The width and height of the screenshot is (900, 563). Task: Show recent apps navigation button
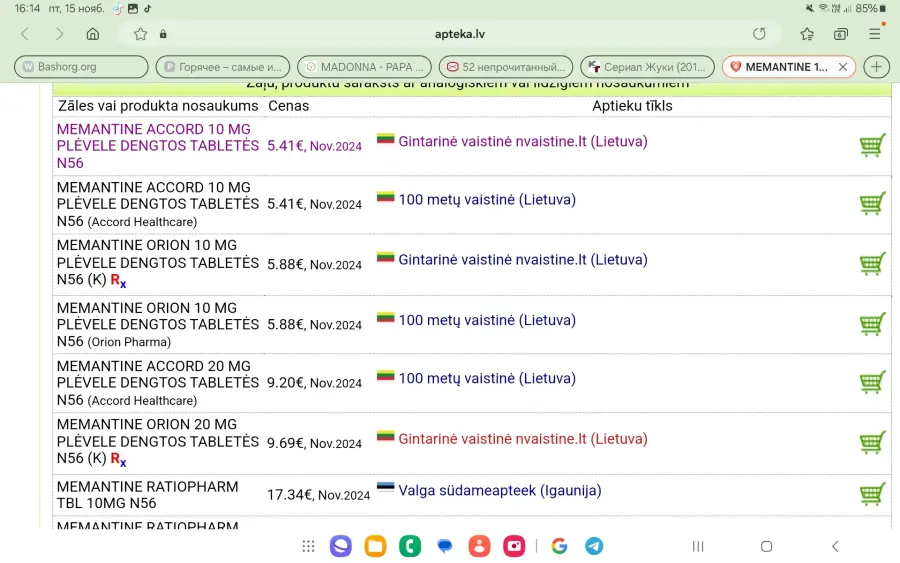[x=698, y=546]
